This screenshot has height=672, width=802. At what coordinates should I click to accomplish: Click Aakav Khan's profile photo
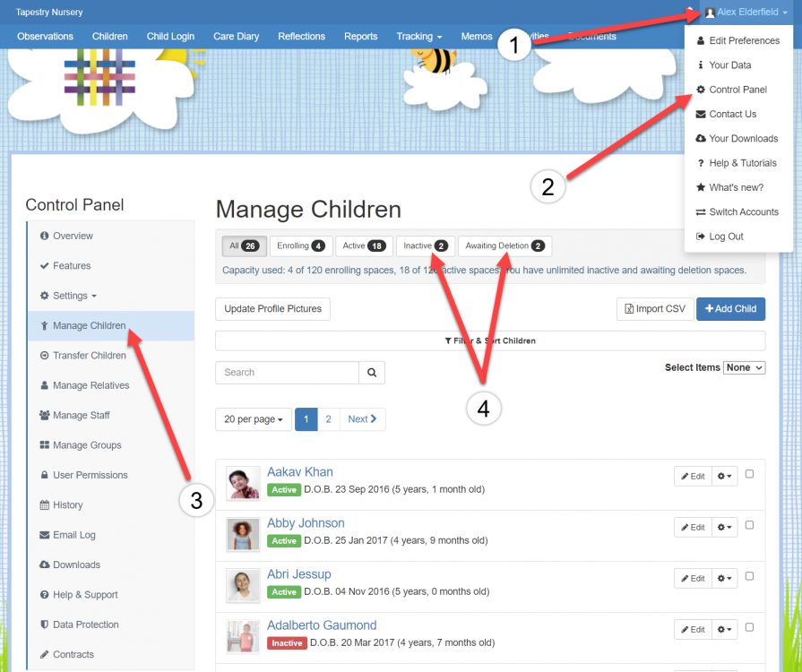point(243,484)
